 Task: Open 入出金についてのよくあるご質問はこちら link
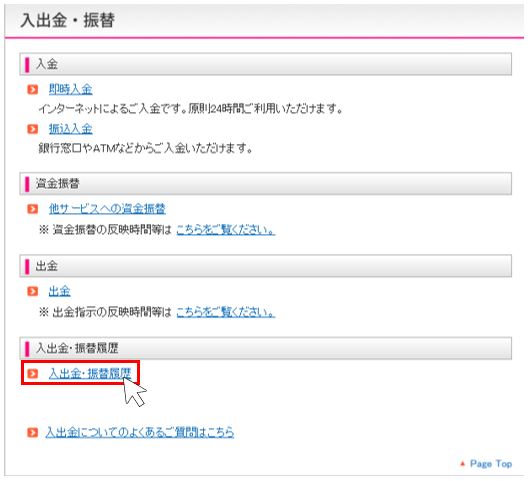click(x=140, y=432)
